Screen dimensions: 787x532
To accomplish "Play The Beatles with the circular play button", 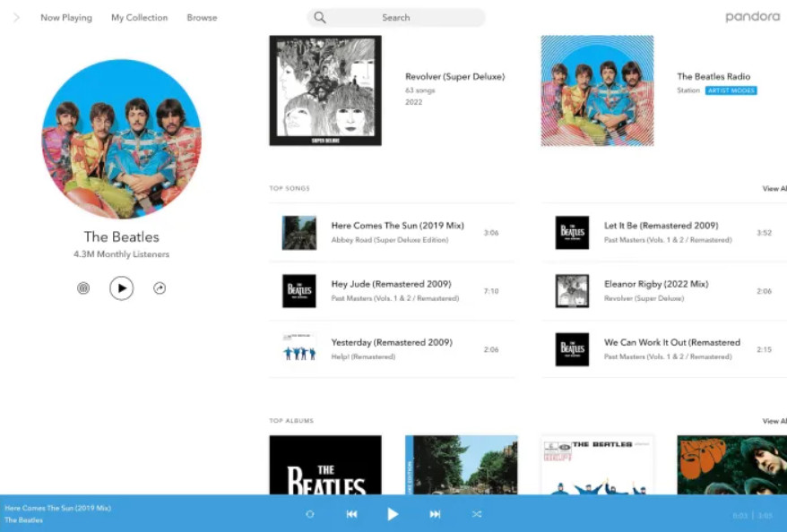I will pos(122,288).
